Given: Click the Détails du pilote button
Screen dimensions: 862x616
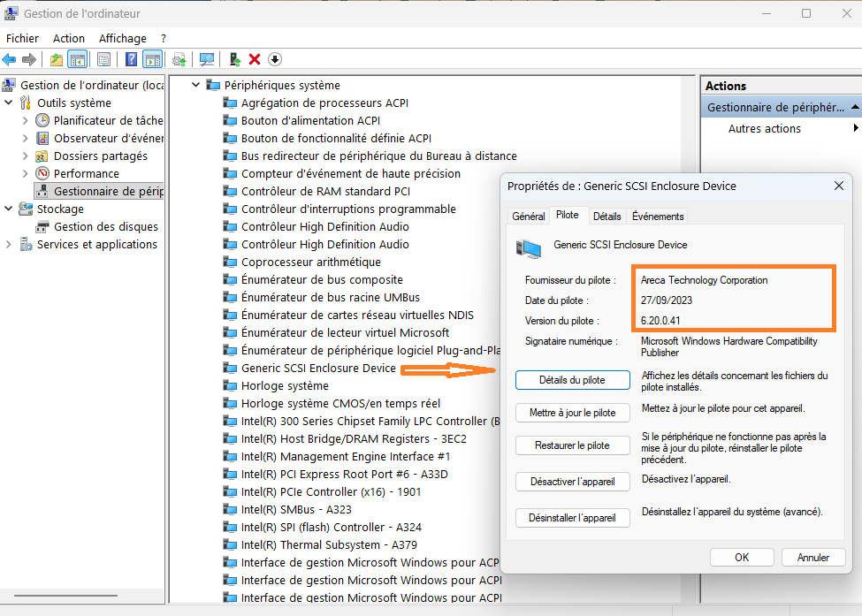Looking at the screenshot, I should click(x=572, y=380).
